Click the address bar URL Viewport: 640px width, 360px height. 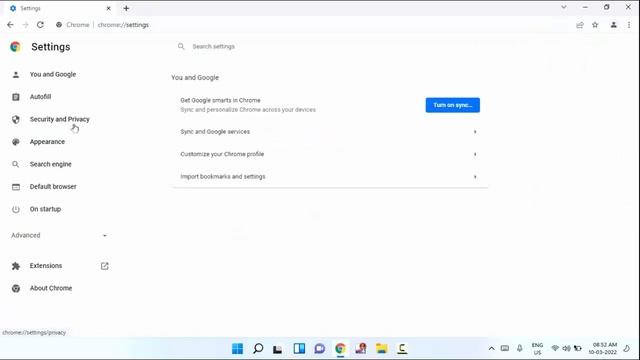coord(123,25)
